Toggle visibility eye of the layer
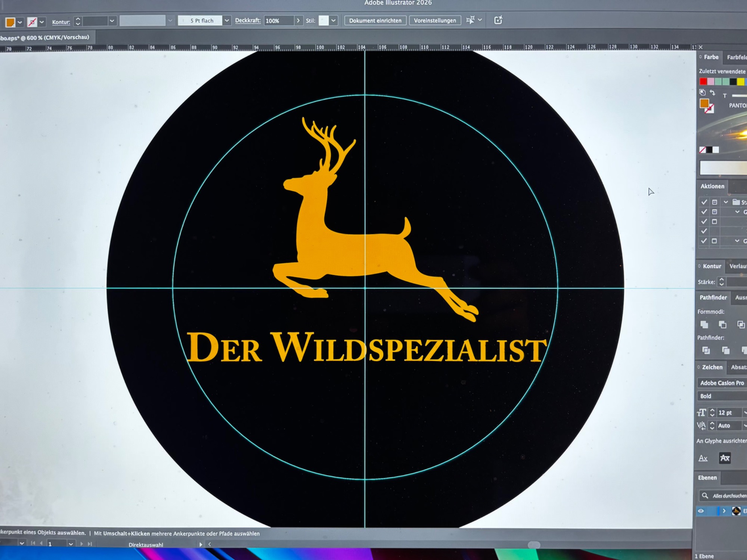The width and height of the screenshot is (747, 560). (x=701, y=511)
